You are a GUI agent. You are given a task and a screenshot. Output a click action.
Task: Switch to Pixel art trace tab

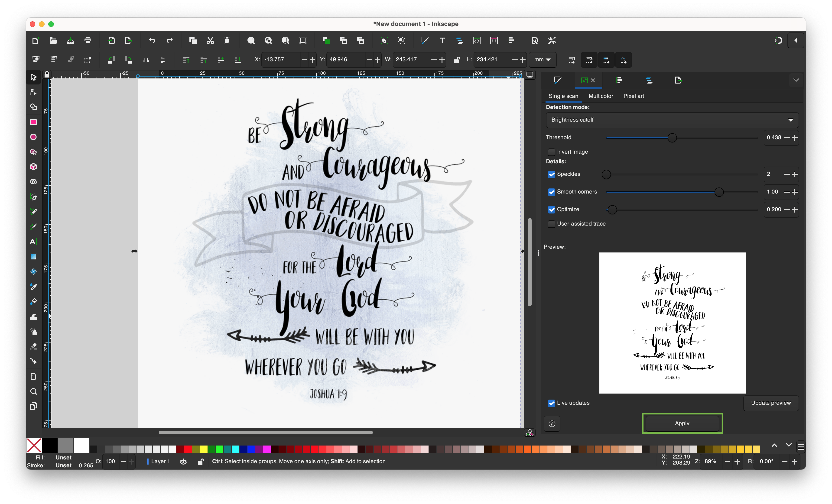pos(633,96)
